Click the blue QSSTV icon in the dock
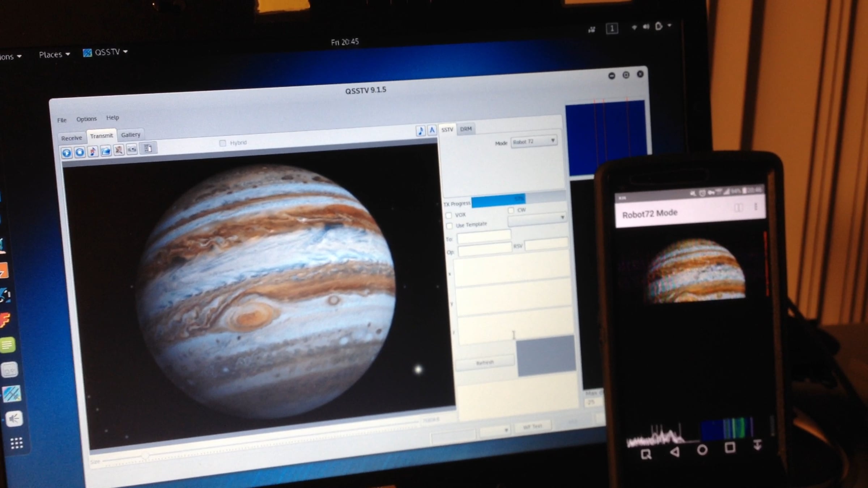Screen dimensions: 868x488 12,394
